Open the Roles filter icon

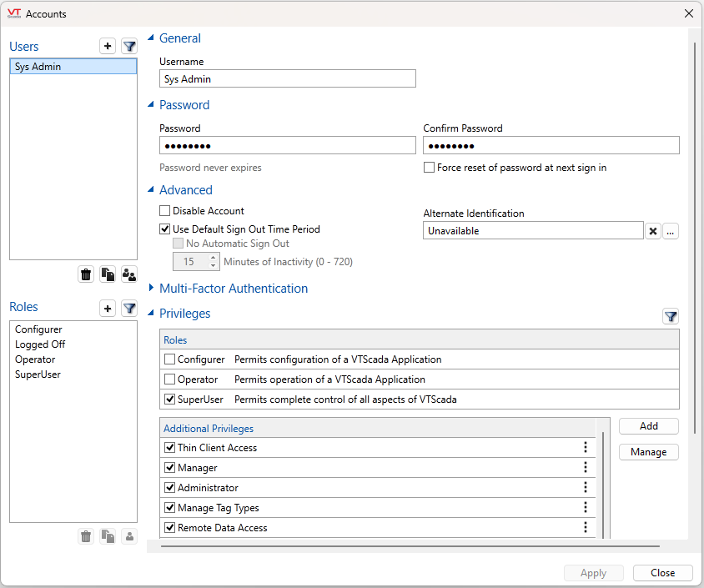click(129, 309)
